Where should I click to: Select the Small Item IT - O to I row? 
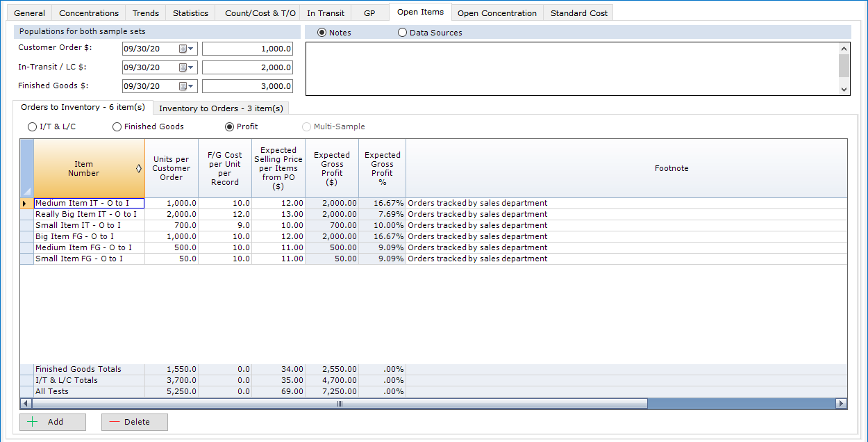(76, 225)
